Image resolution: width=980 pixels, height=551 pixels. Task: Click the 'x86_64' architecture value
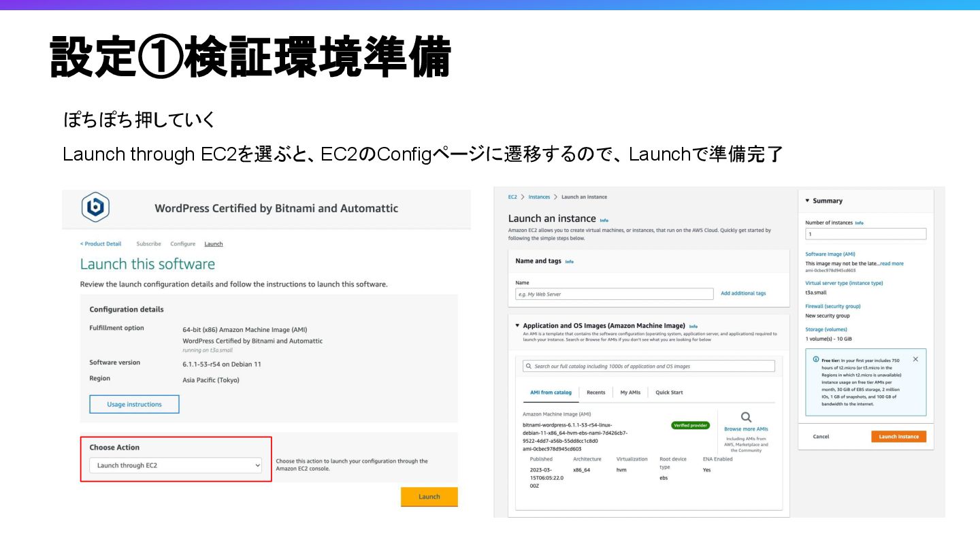[x=582, y=470]
